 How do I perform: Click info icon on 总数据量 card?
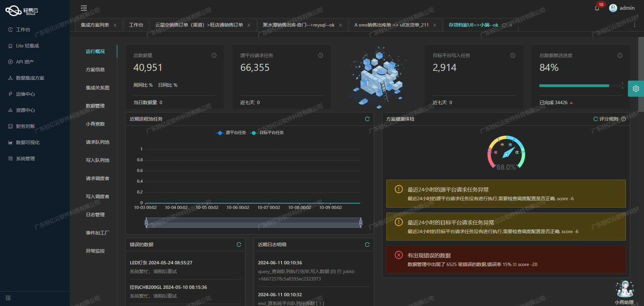point(214,55)
